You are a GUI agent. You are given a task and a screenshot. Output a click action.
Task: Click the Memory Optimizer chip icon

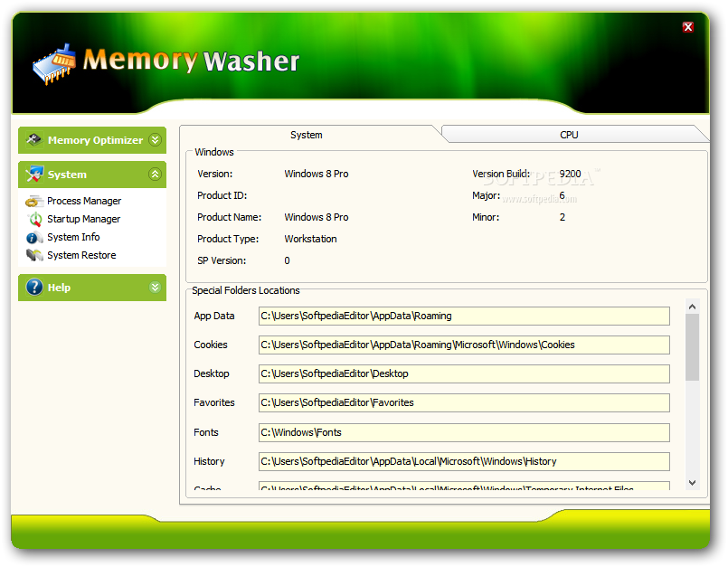[33, 140]
